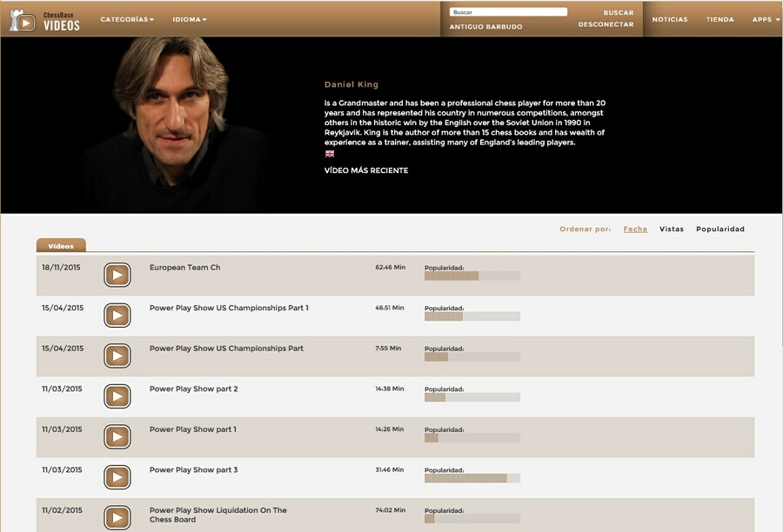Select the Vídeos tab
The height and width of the screenshot is (532, 783).
click(x=61, y=245)
